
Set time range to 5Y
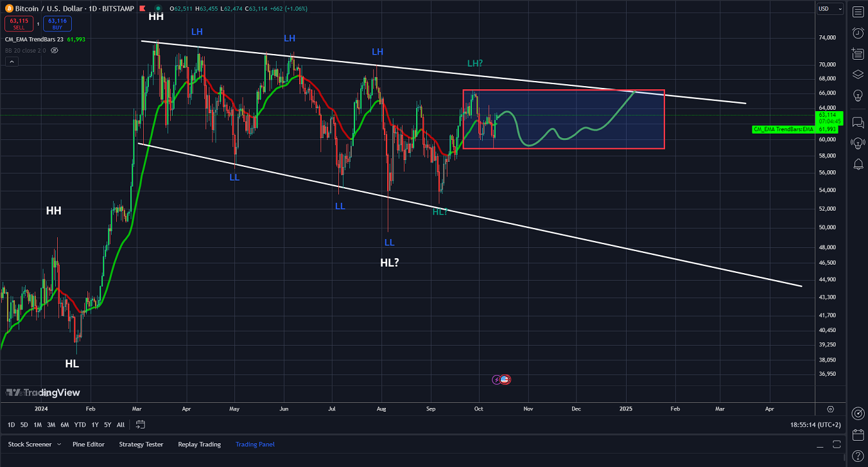point(107,425)
